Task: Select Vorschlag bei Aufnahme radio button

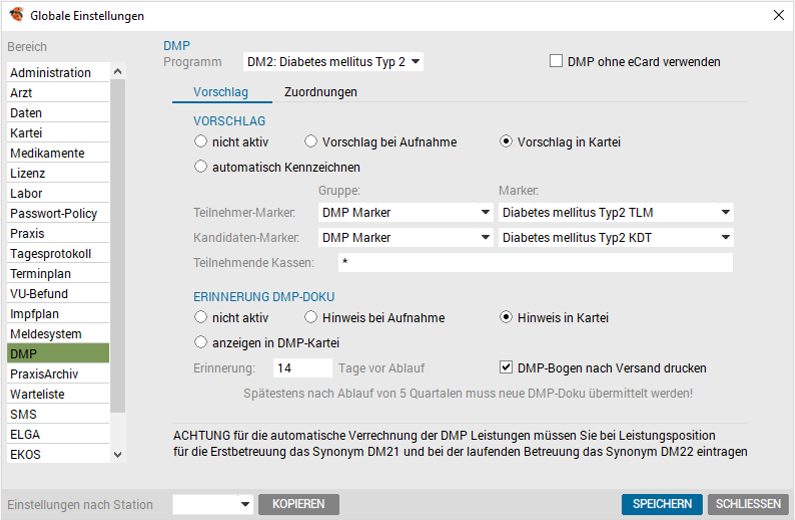Action: click(310, 141)
